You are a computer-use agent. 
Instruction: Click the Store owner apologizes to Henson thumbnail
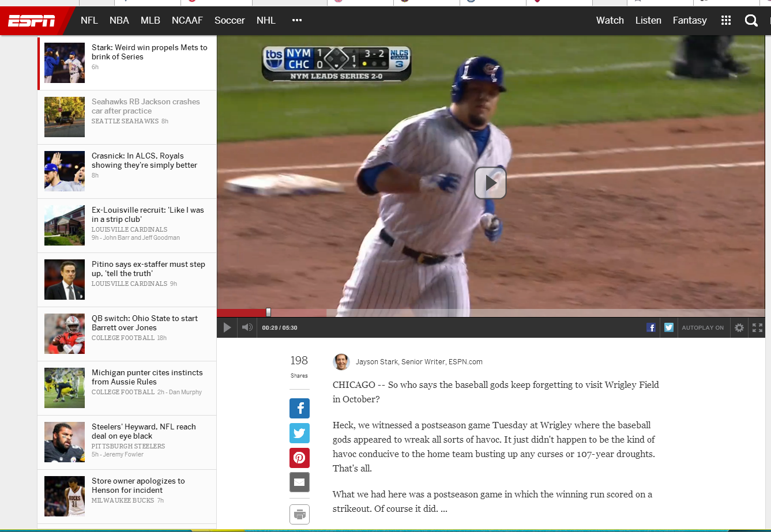pyautogui.click(x=65, y=496)
